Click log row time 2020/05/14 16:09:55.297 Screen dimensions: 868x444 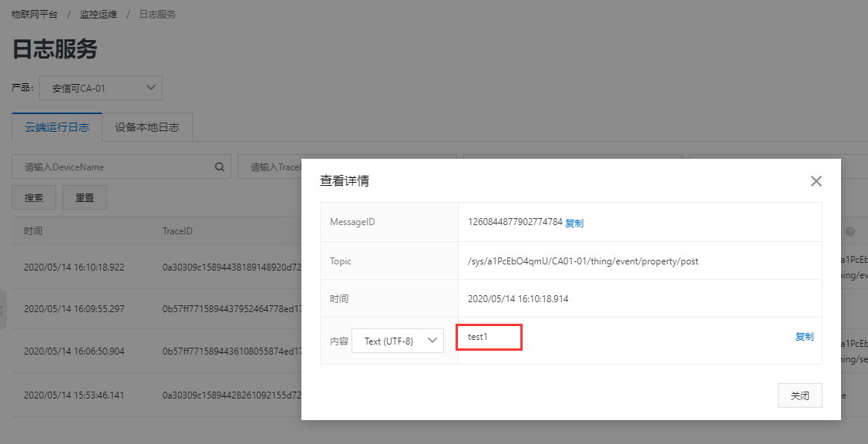click(x=74, y=309)
